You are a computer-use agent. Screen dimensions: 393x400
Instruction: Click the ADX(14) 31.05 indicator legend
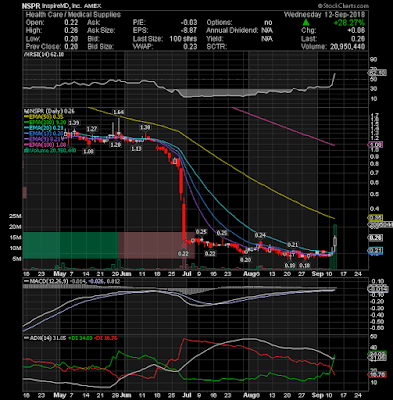click(45, 338)
